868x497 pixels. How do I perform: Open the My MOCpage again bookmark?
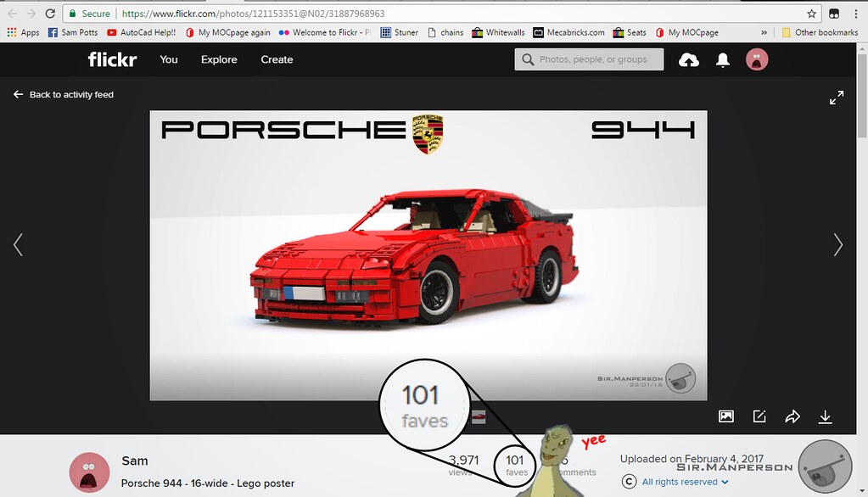coord(228,33)
